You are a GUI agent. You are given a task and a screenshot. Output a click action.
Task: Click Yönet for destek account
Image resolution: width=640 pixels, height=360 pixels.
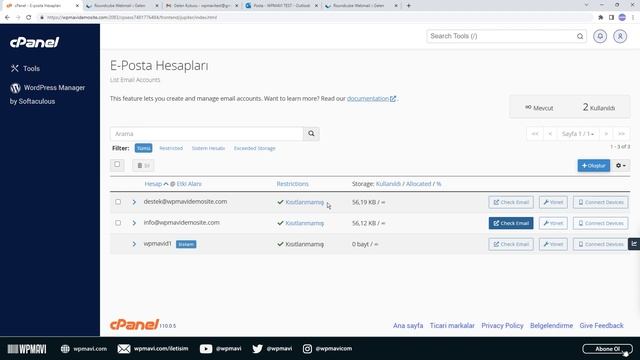pos(553,202)
